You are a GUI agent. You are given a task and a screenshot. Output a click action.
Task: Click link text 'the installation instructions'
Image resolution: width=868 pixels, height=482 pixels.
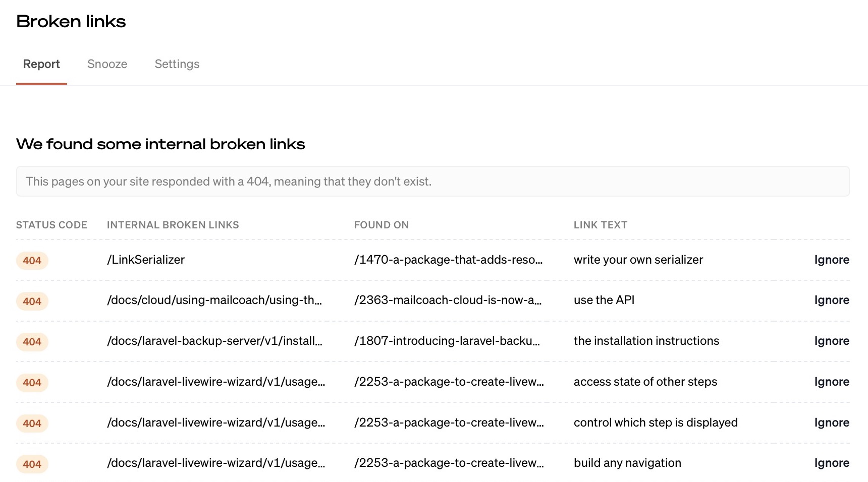(x=646, y=341)
